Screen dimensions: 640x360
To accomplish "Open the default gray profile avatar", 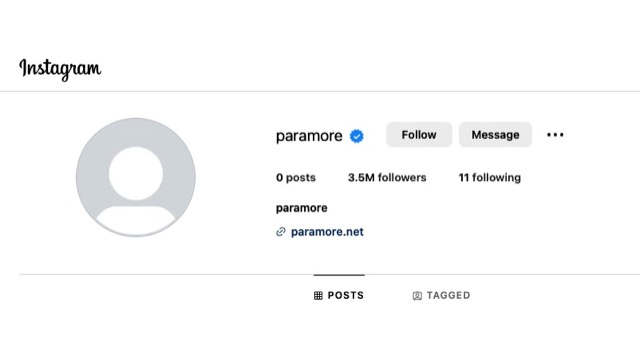I will coord(136,177).
